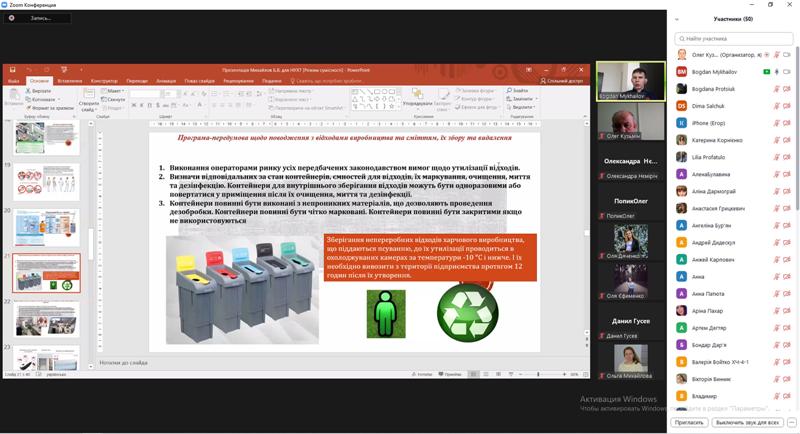Click Invite button at bottom of participants panel
Image resolution: width=800 pixels, height=434 pixels.
tap(689, 422)
